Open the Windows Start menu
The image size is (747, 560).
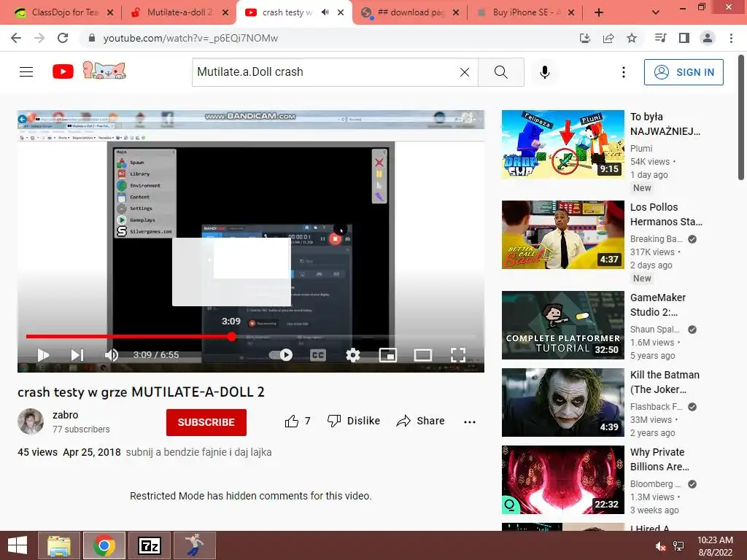(18, 545)
